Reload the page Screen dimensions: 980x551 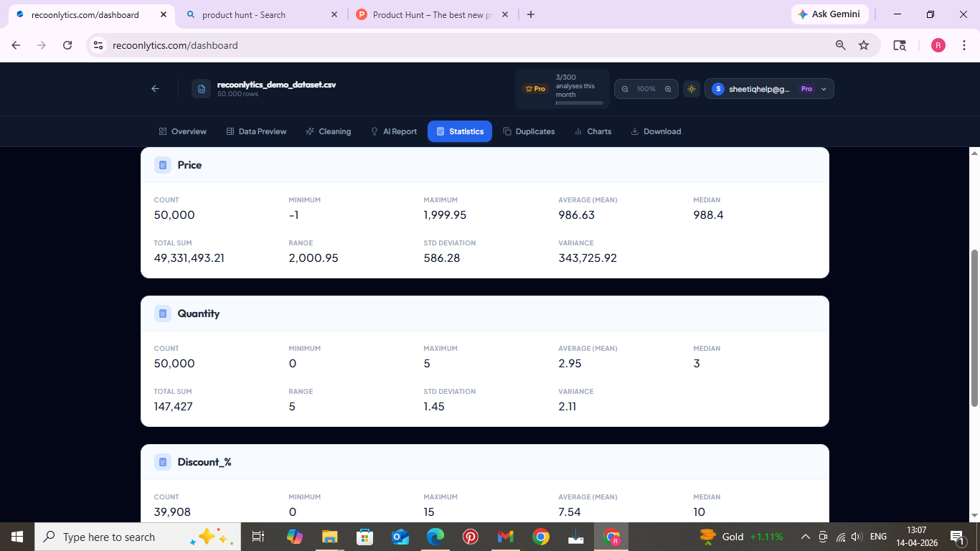coord(67,45)
